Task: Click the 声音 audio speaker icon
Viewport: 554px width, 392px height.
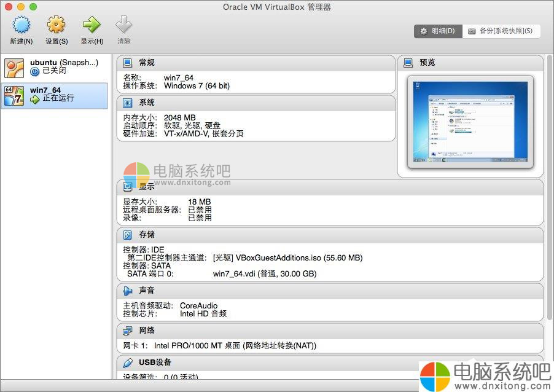Action: 128,291
